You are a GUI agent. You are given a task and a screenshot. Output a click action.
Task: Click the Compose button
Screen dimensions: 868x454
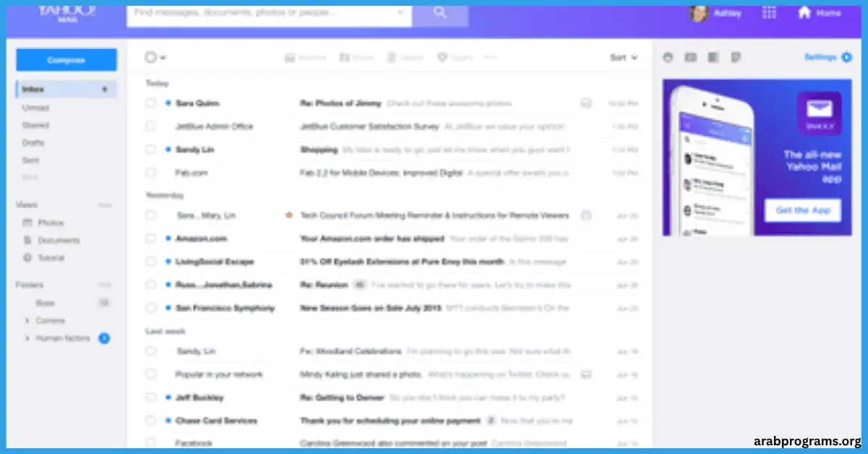coord(66,60)
